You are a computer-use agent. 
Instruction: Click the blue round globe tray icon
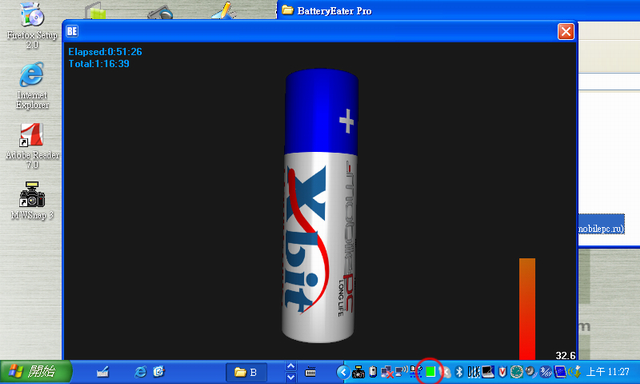(x=546, y=372)
